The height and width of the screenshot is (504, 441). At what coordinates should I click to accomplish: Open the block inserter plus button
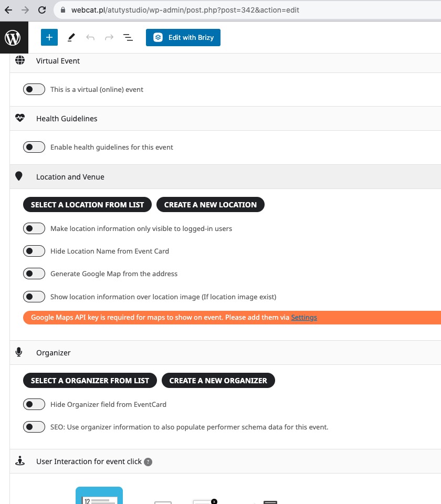(49, 37)
